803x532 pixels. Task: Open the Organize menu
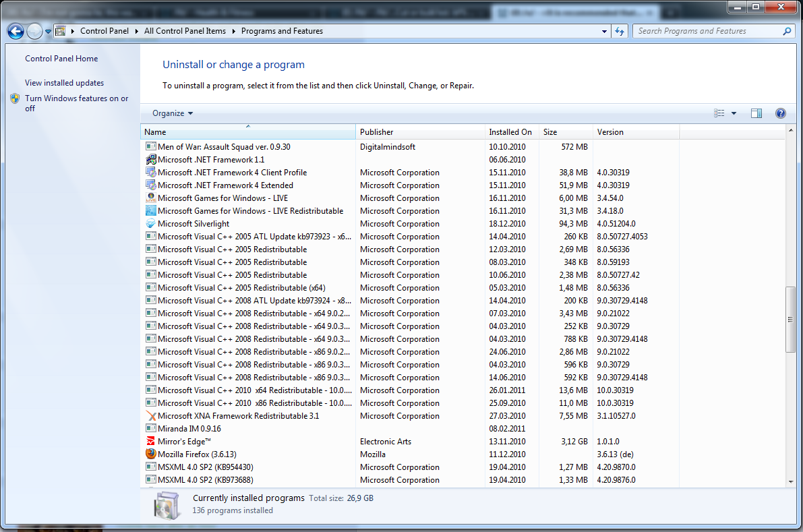click(x=173, y=113)
